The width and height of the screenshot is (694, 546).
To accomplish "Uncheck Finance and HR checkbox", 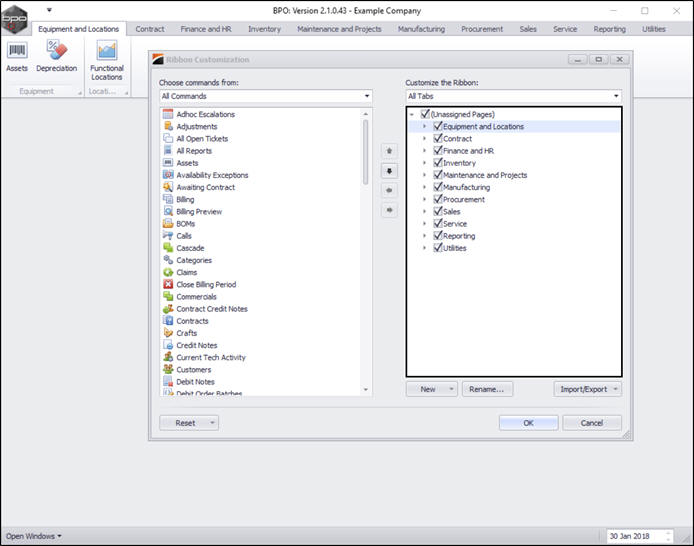I will pyautogui.click(x=438, y=150).
